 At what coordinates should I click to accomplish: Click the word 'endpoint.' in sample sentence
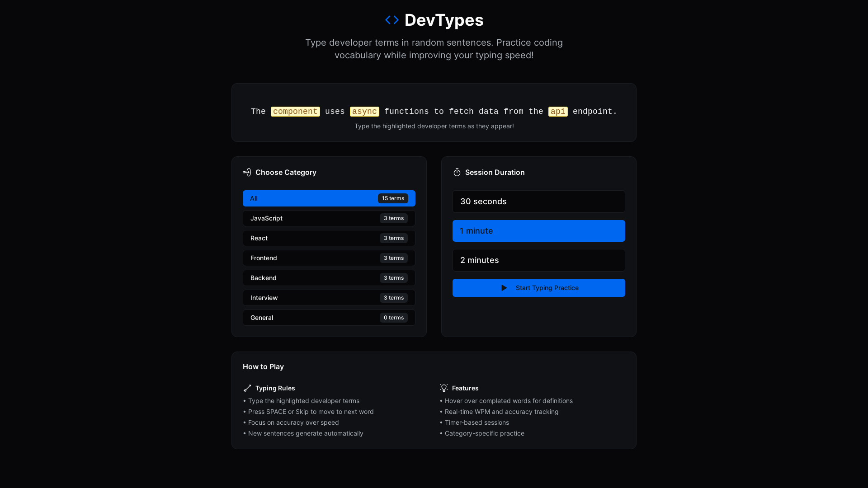pos(595,112)
